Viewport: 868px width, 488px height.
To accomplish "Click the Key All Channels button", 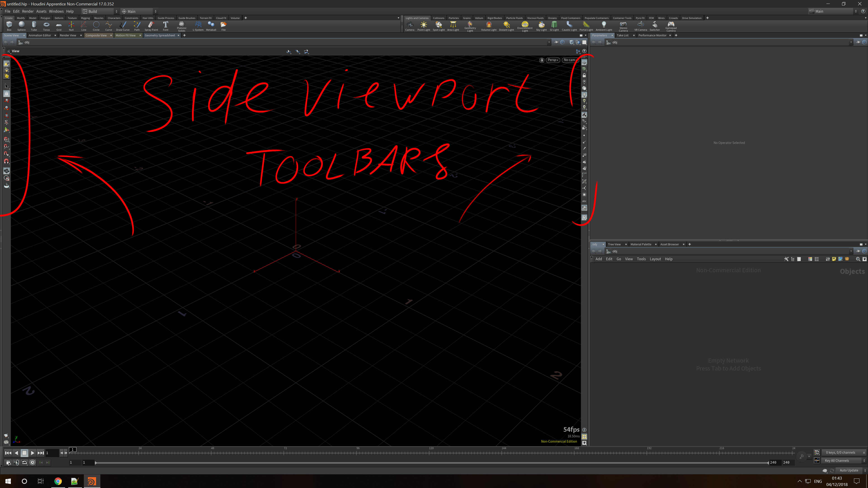I will click(x=837, y=460).
